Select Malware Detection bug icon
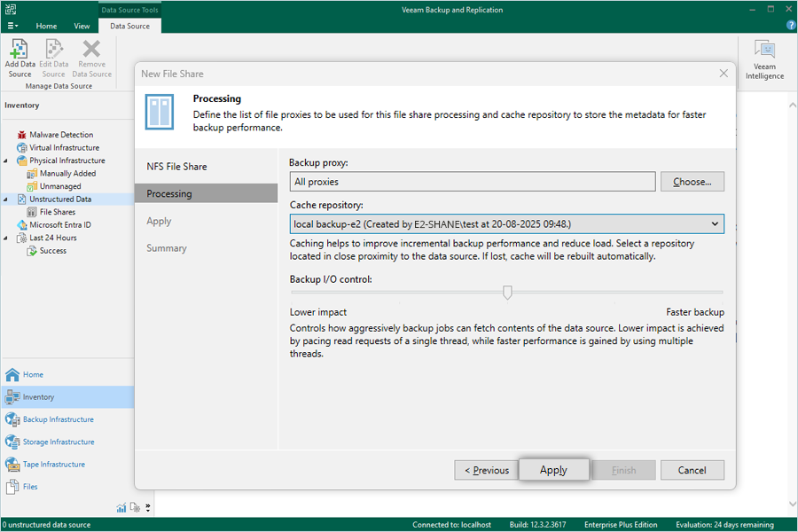The image size is (798, 532). click(x=22, y=135)
